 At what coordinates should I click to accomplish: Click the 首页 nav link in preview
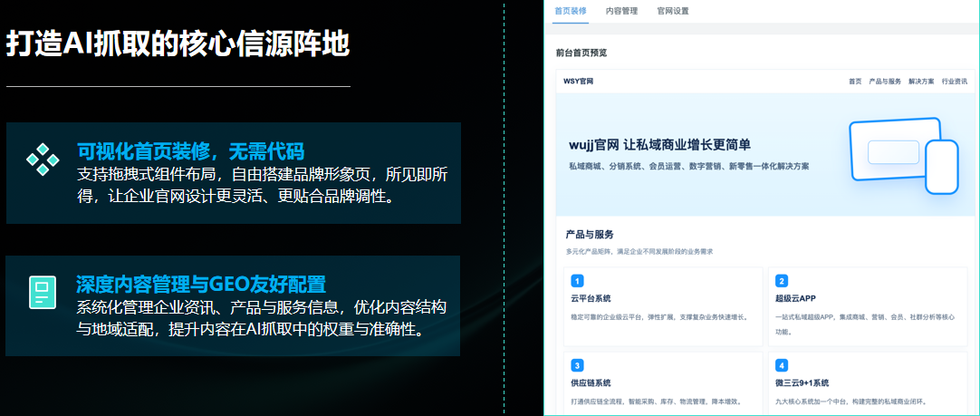[855, 82]
